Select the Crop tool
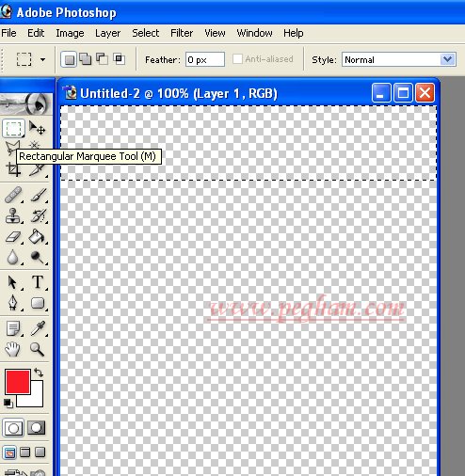465x476 pixels. (13, 169)
